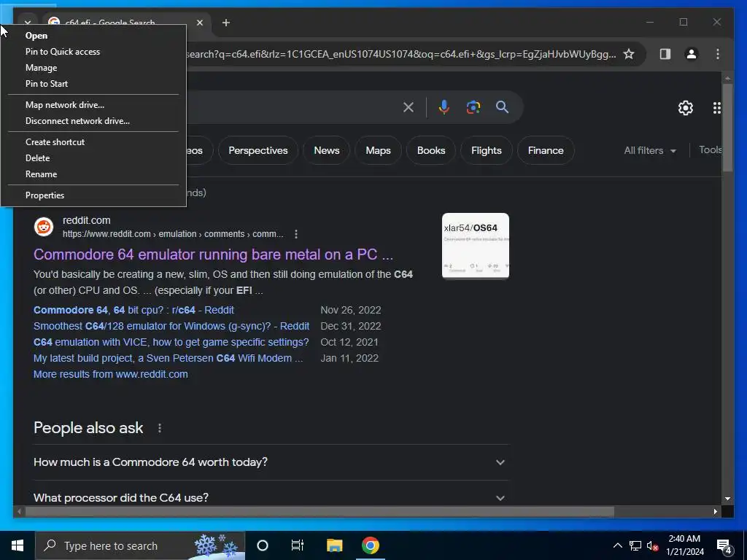This screenshot has height=560, width=747.
Task: Click the vertical scrollbar down arrow
Action: tap(727, 499)
